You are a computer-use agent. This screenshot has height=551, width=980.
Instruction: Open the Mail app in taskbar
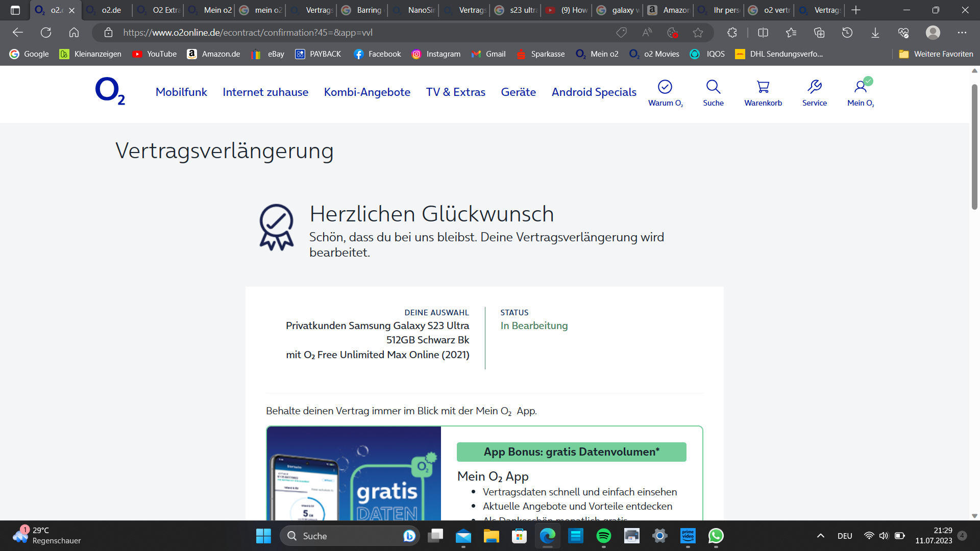[463, 536]
